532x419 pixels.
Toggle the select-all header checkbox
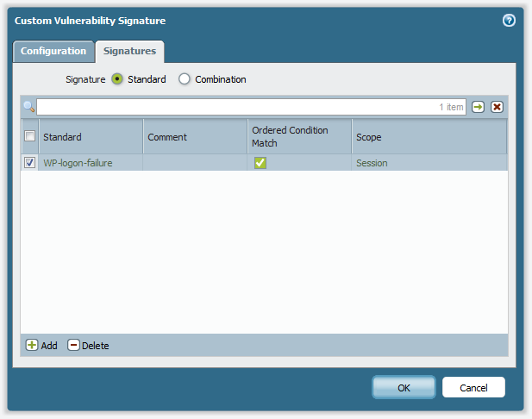pos(30,136)
